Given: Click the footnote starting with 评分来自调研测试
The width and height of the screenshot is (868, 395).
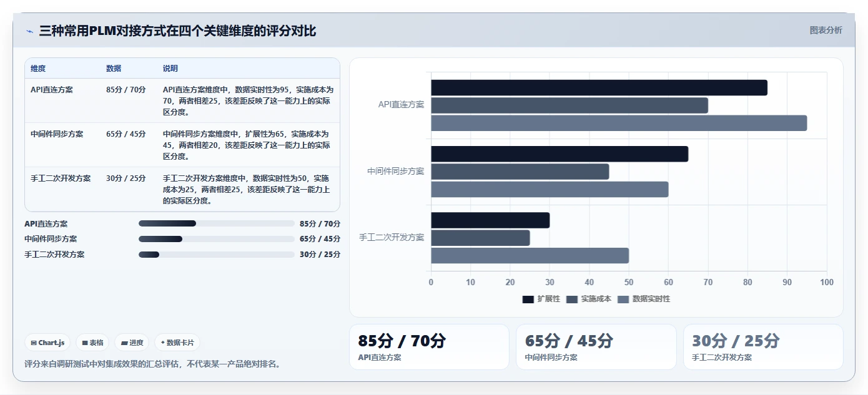Looking at the screenshot, I should [152, 364].
